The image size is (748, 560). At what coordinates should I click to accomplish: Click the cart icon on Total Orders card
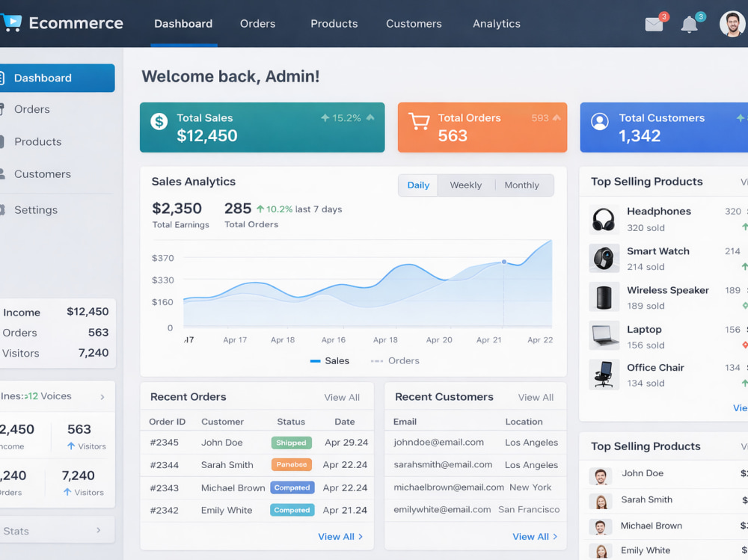coord(419,121)
